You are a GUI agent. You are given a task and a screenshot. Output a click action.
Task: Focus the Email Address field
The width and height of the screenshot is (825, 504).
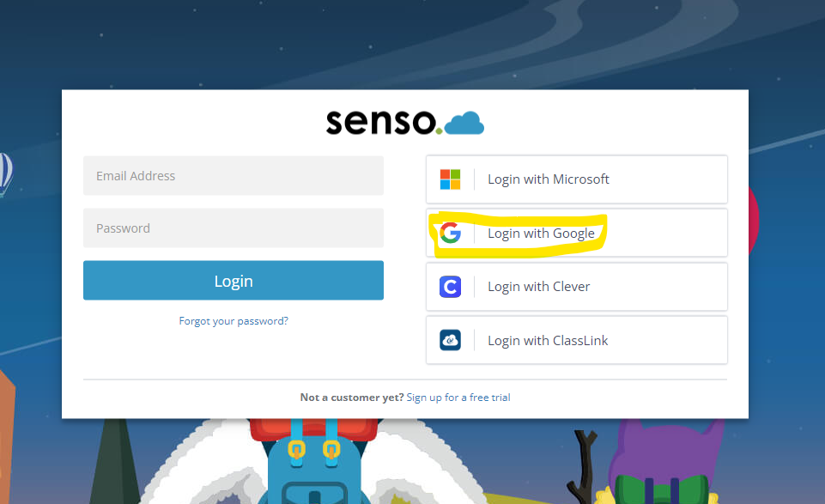pos(234,176)
